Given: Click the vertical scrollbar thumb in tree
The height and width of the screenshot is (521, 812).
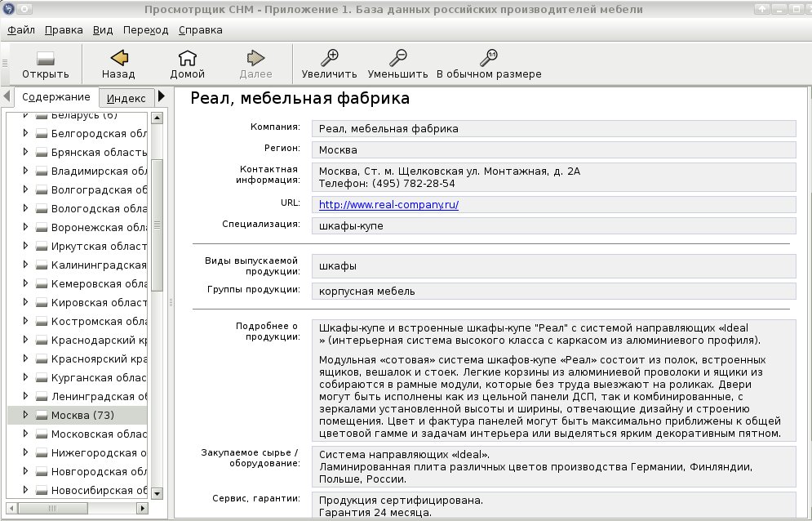Looking at the screenshot, I should point(157,225).
